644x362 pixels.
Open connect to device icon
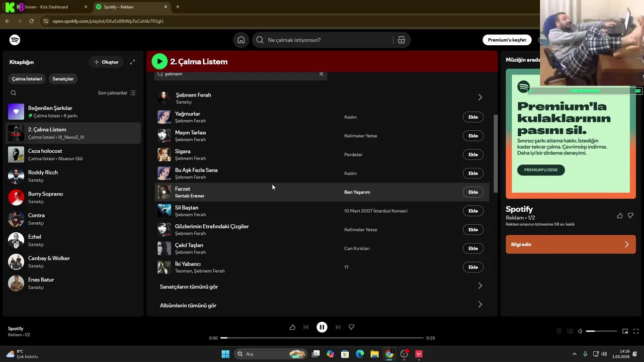[570, 331]
